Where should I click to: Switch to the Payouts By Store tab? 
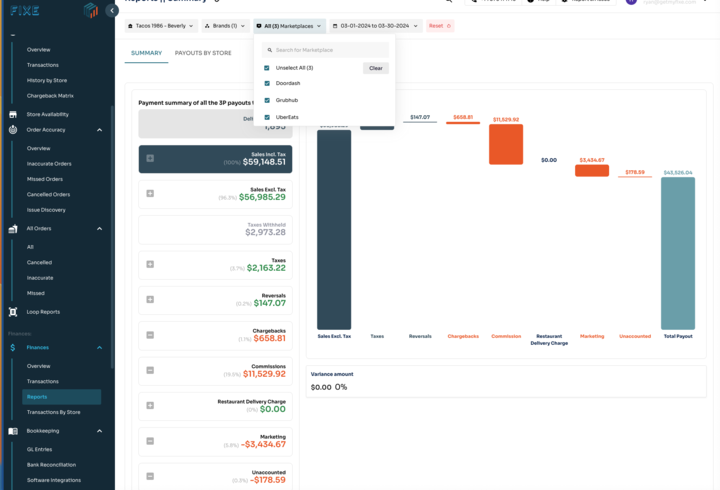coord(203,53)
